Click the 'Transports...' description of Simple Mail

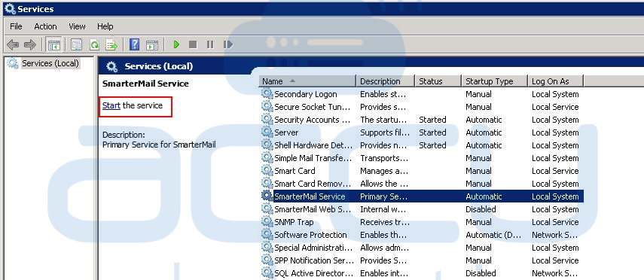tap(384, 158)
